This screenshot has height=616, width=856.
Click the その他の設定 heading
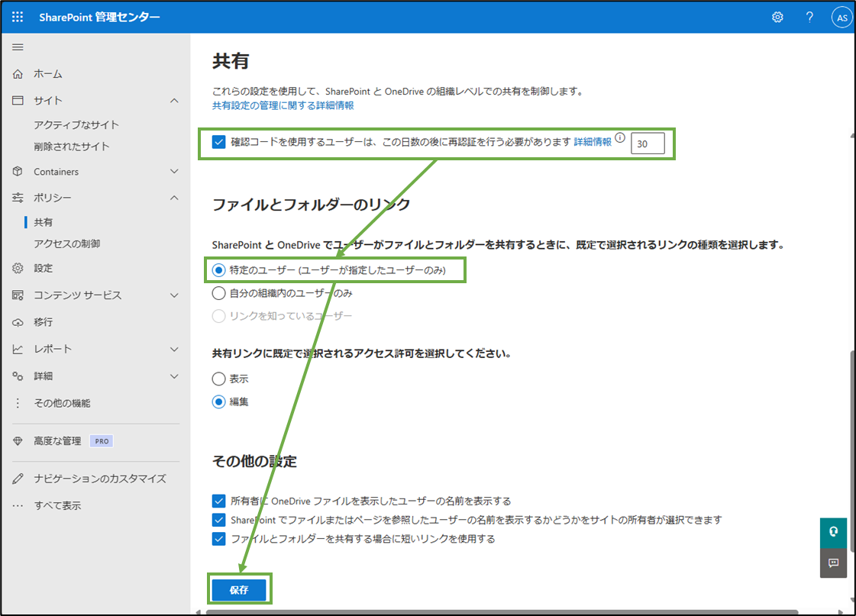(254, 462)
